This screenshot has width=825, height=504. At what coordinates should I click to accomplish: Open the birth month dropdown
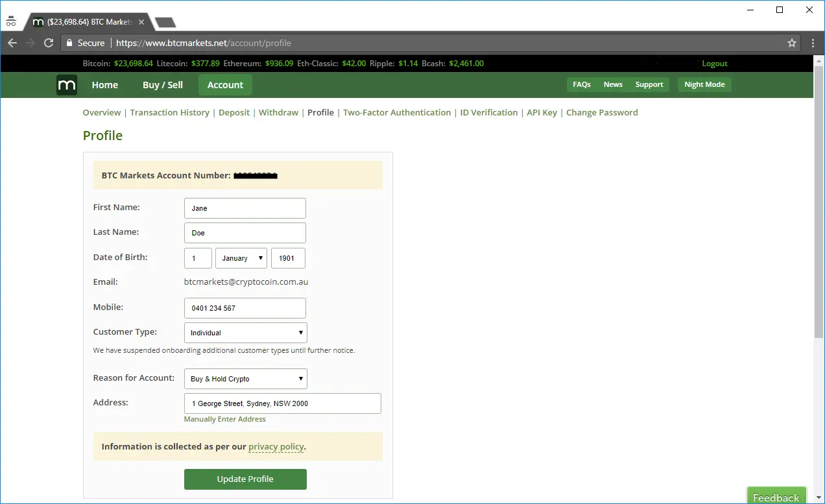(x=241, y=258)
